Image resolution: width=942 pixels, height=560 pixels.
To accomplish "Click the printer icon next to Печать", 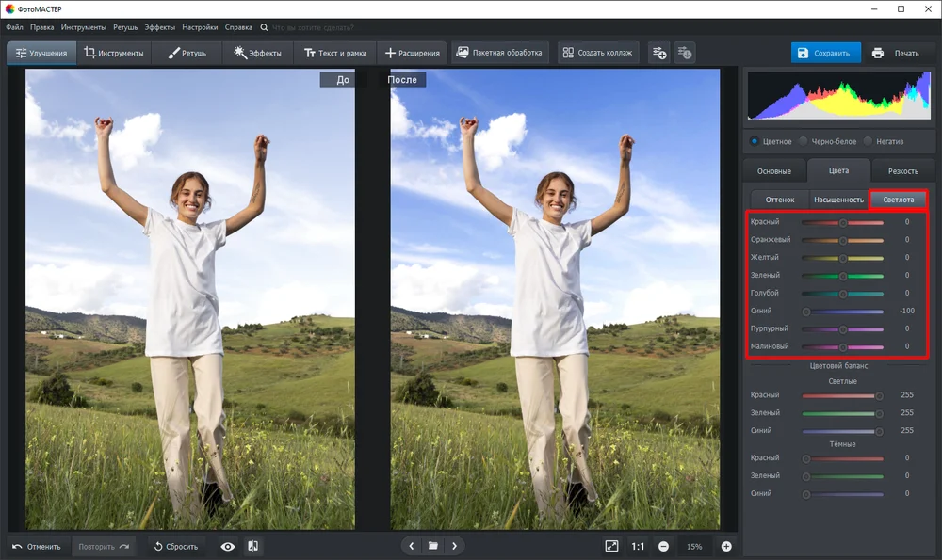I will coord(878,53).
